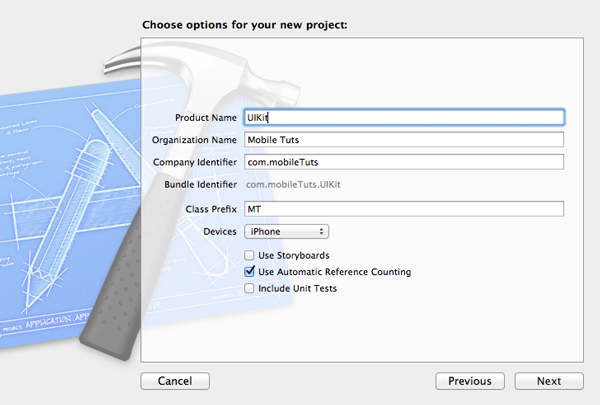Uncheck Use Automatic Reference Counting
This screenshot has width=600, height=405.
click(x=249, y=271)
